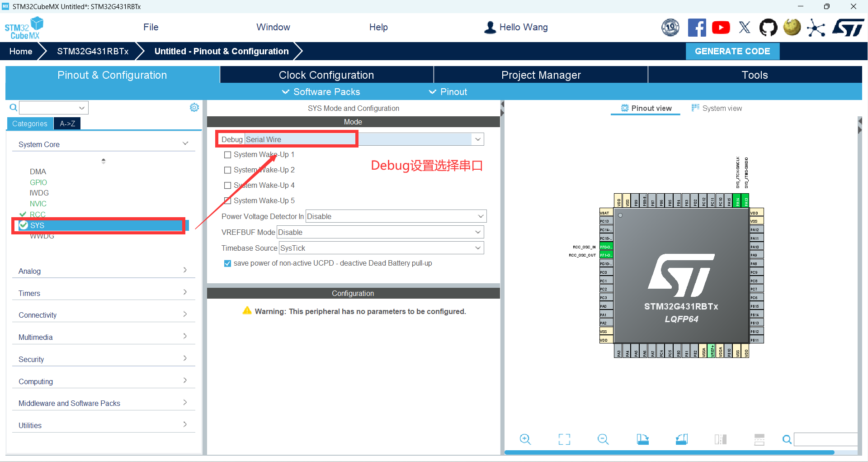Viewport: 868px width, 462px height.
Task: Click the list layout icon in pinout toolbar
Action: coord(759,439)
